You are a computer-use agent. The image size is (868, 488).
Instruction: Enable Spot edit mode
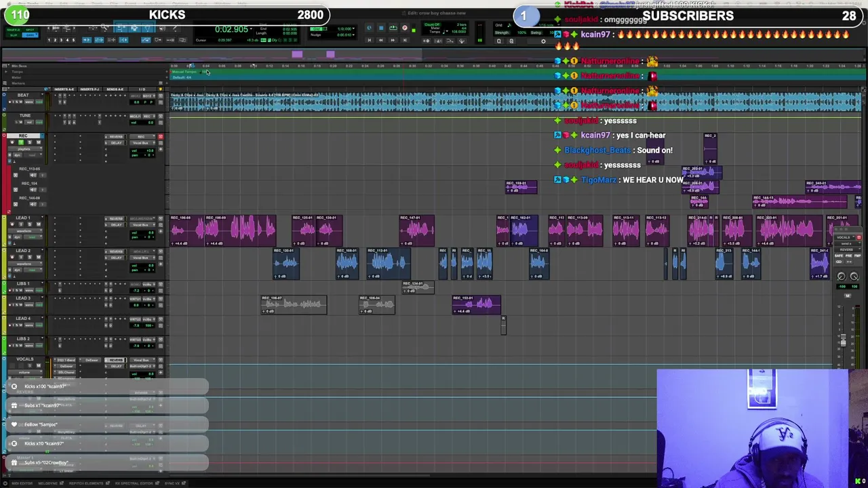click(x=30, y=30)
